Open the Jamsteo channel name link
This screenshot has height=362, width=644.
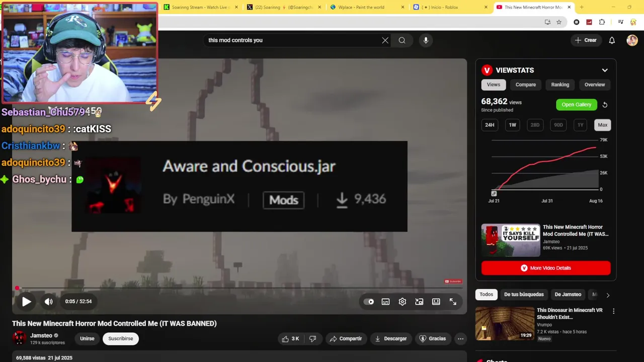(41, 335)
